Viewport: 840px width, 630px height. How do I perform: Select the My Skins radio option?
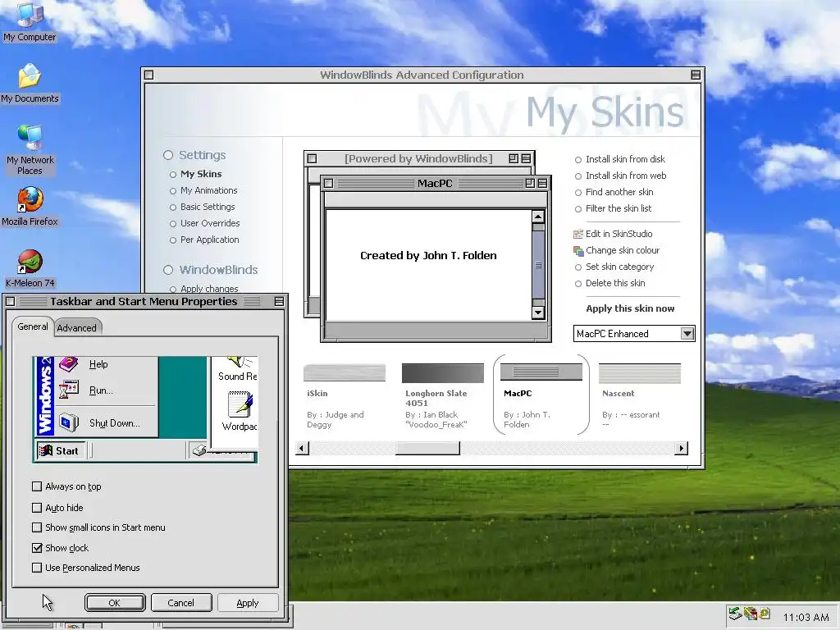(195, 174)
